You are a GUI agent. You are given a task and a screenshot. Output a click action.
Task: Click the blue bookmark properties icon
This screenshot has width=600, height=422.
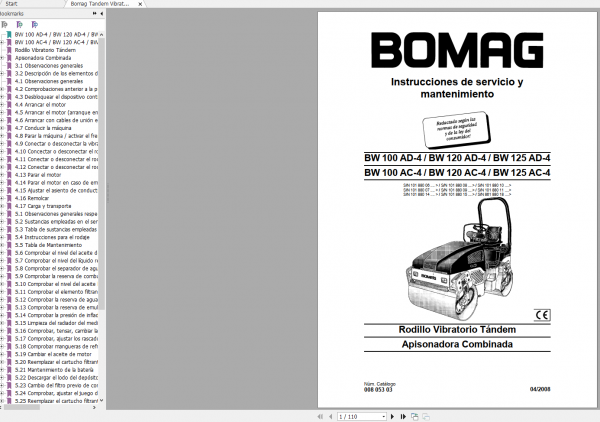click(34, 24)
